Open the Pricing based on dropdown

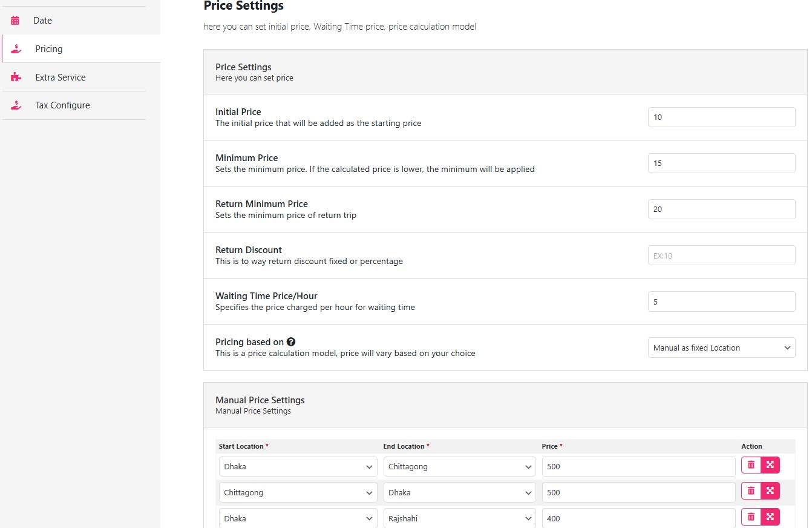pyautogui.click(x=721, y=348)
